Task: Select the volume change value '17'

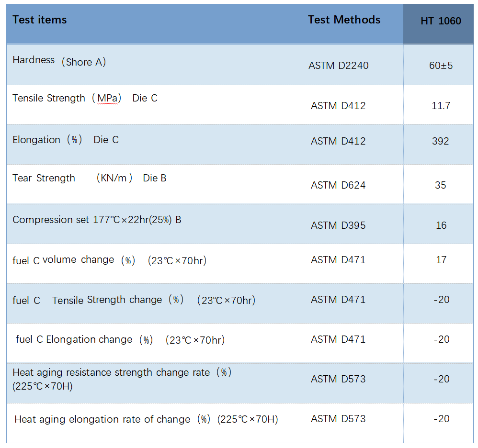Action: tap(441, 260)
